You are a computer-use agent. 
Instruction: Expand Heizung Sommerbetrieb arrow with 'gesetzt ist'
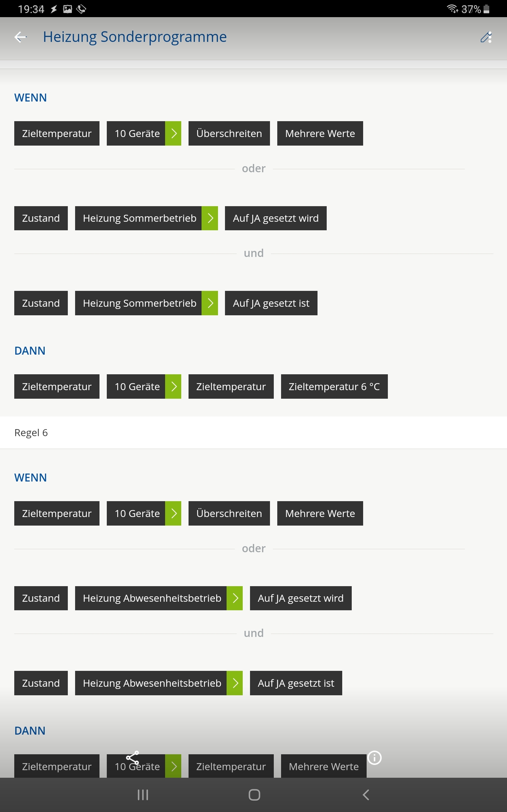point(210,303)
